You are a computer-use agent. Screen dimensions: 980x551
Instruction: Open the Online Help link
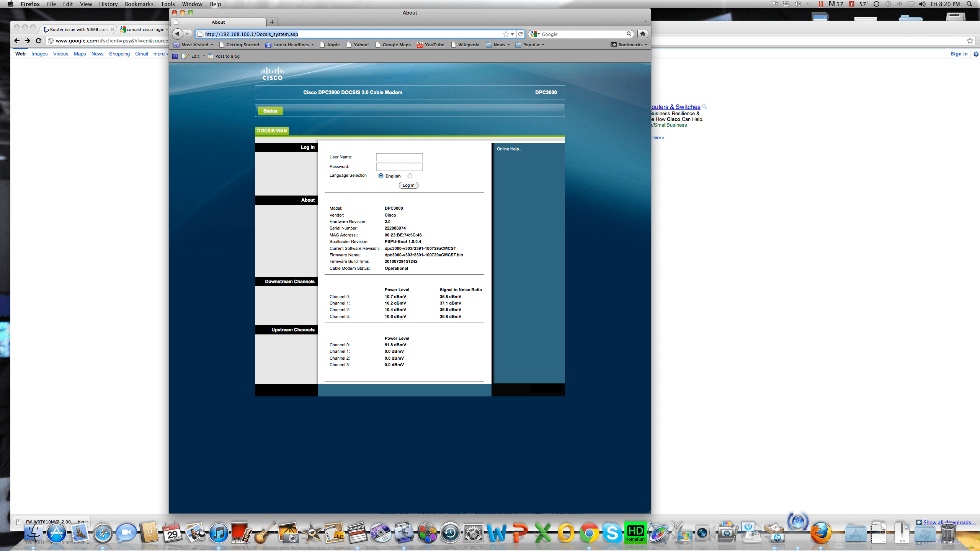click(510, 149)
